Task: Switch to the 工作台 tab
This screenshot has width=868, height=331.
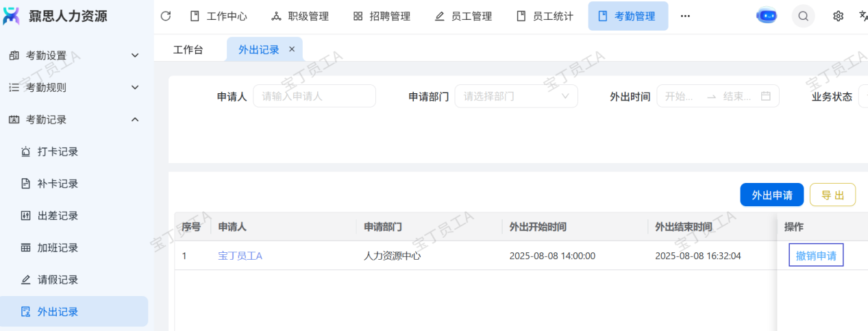Action: [188, 49]
